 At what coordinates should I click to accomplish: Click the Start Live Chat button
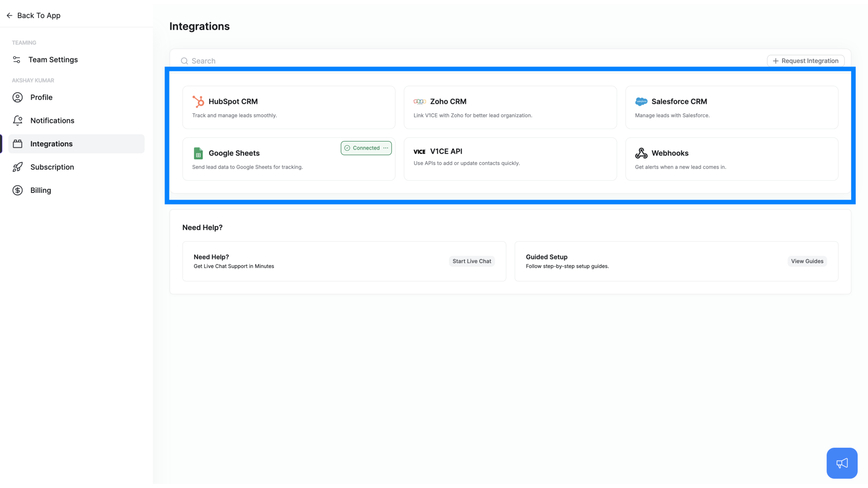click(x=472, y=261)
